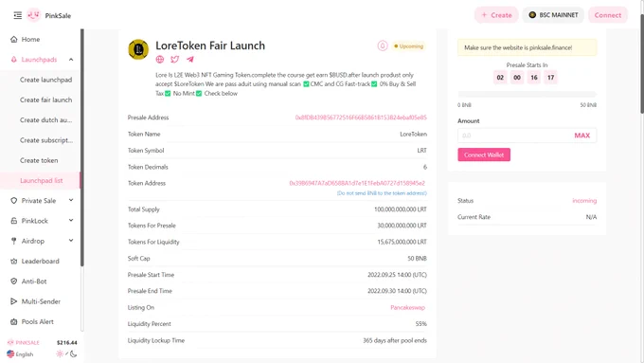Open Create launchpad

45,80
